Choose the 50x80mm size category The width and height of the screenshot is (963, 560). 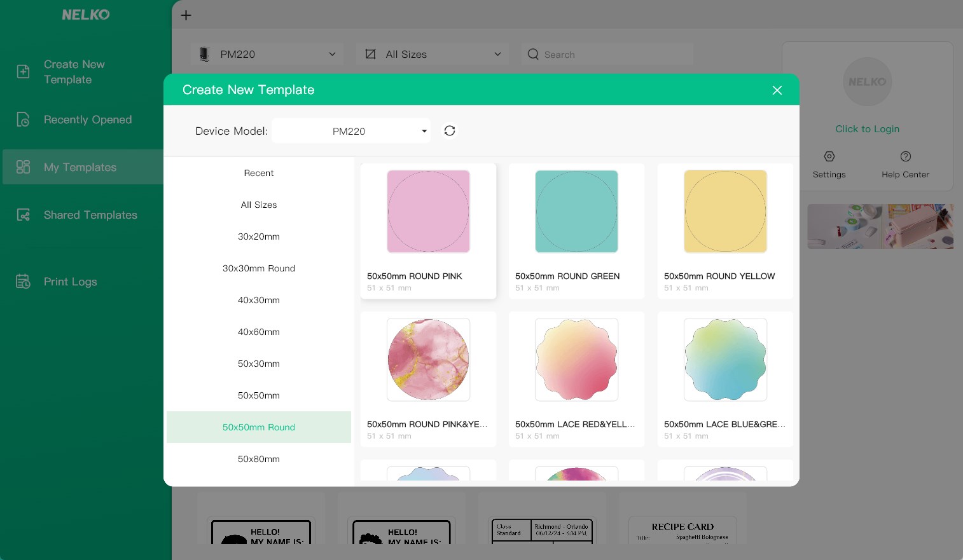click(259, 459)
